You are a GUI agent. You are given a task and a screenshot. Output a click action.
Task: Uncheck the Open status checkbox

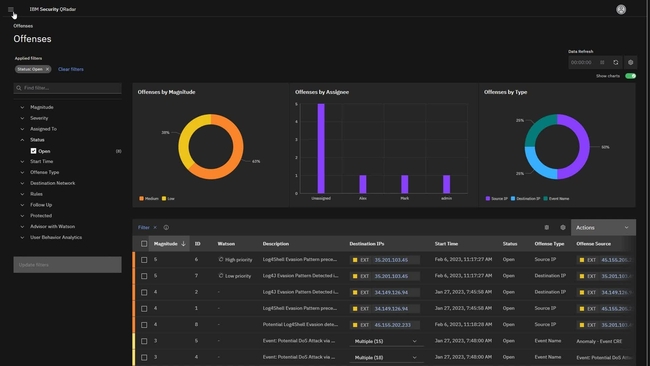click(x=34, y=151)
